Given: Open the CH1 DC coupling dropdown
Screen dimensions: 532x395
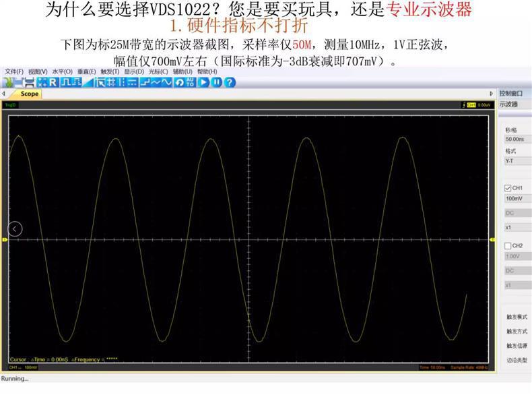Looking at the screenshot, I should (x=518, y=213).
